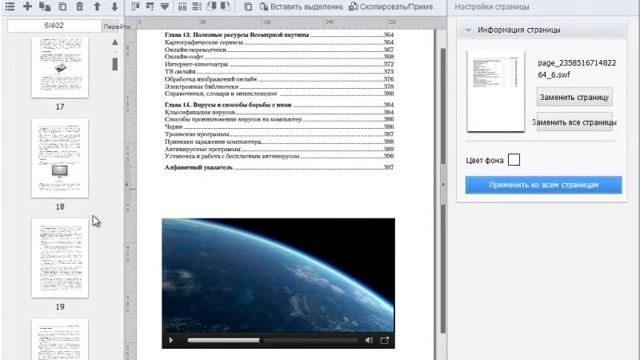
Task: Open the video in fullscreen
Action: [384, 340]
